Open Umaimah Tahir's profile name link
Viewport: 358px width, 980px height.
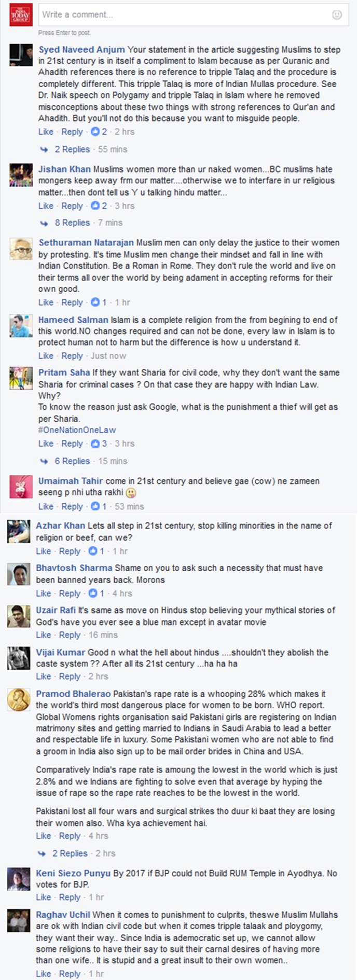point(71,481)
